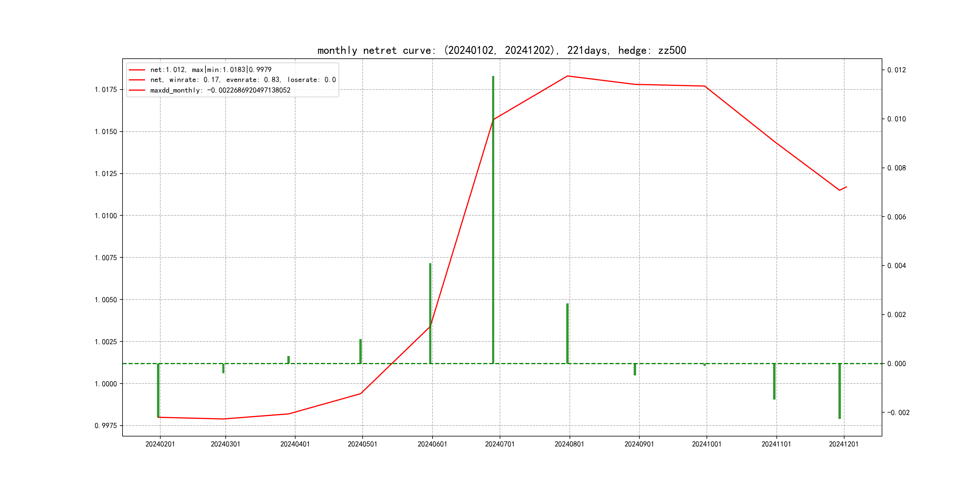The height and width of the screenshot is (490, 980).
Task: Click the chart title text
Action: [x=501, y=50]
